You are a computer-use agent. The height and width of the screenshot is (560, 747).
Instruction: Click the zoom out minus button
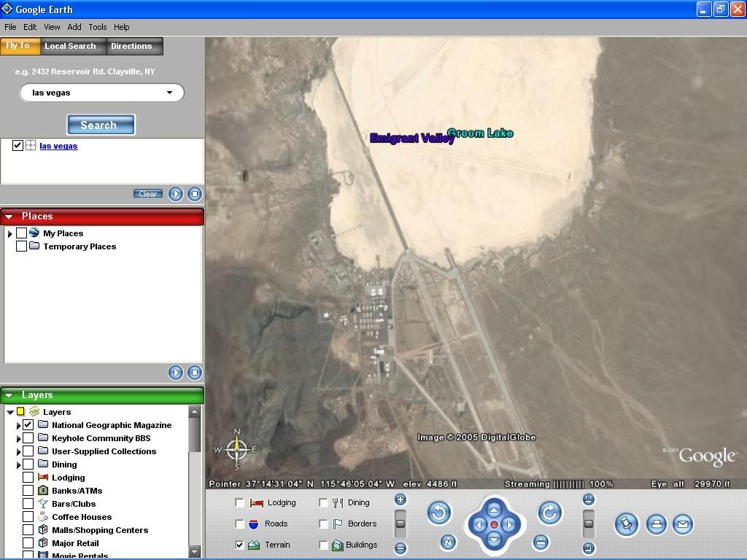click(x=400, y=548)
